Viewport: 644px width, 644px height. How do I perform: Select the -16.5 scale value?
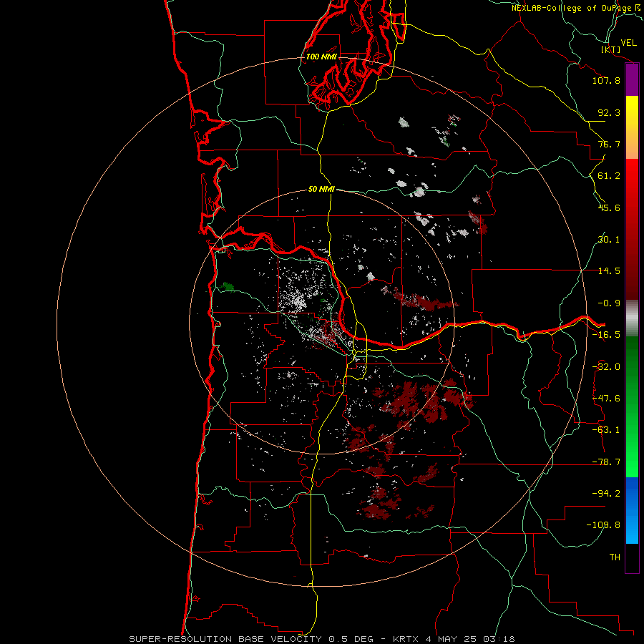606,335
